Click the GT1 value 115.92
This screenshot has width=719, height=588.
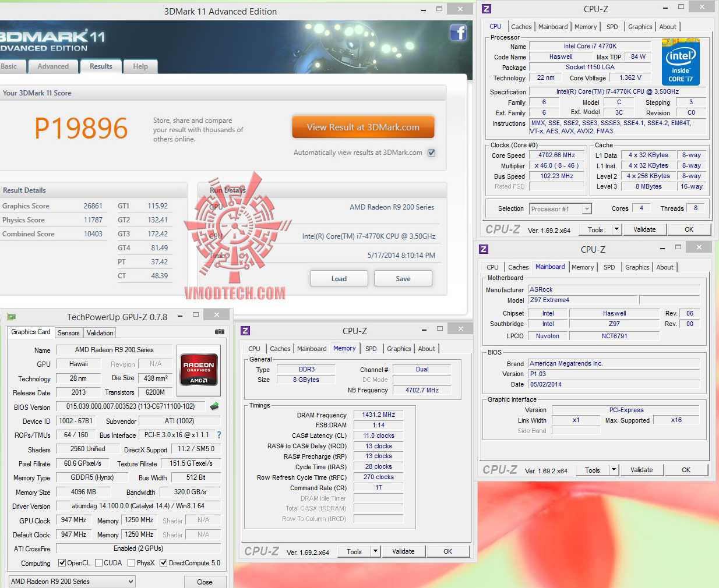(x=158, y=206)
